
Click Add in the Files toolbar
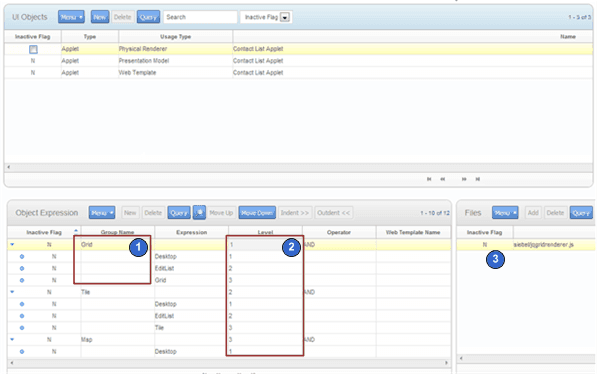(x=533, y=213)
